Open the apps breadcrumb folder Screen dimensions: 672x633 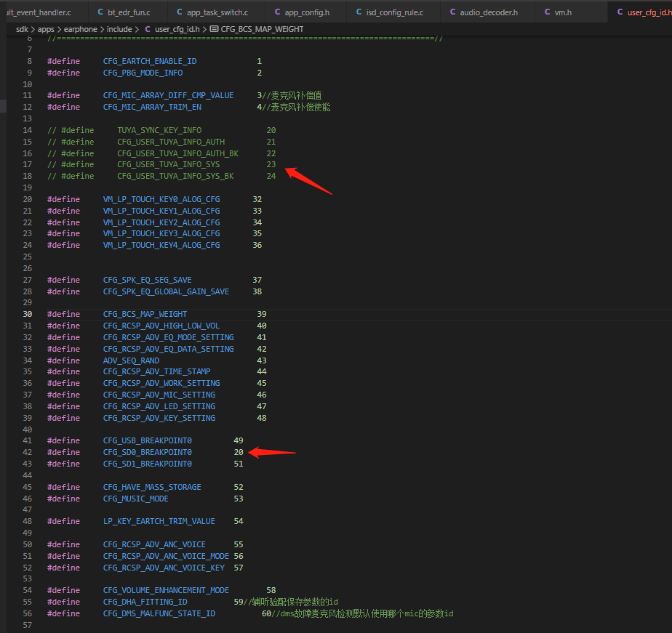pos(46,29)
